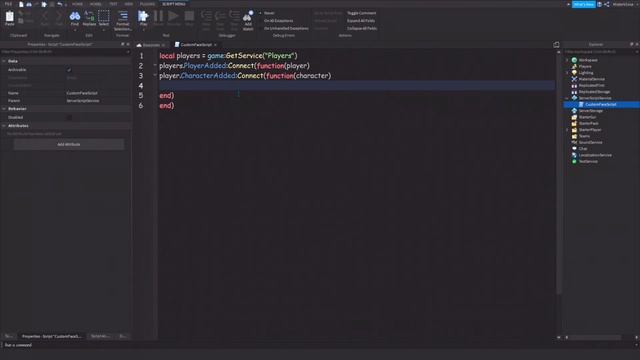The image size is (640, 360).
Task: Click the Add Attribute button
Action: click(x=69, y=144)
